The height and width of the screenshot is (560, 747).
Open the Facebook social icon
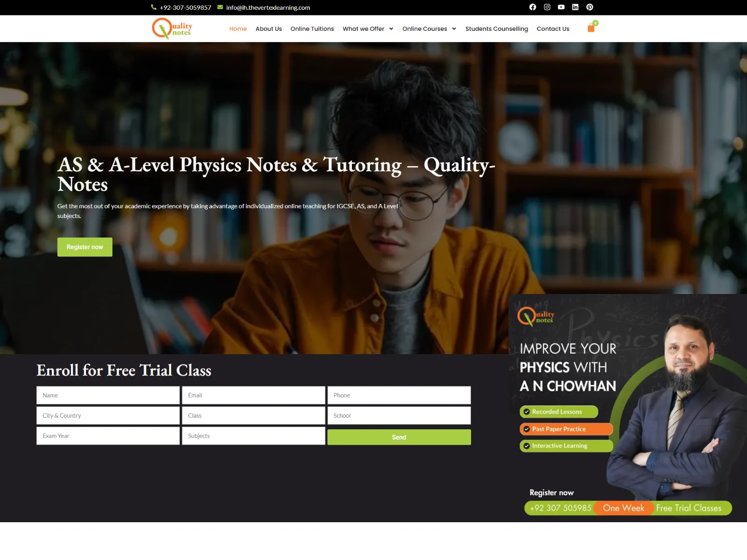(533, 7)
